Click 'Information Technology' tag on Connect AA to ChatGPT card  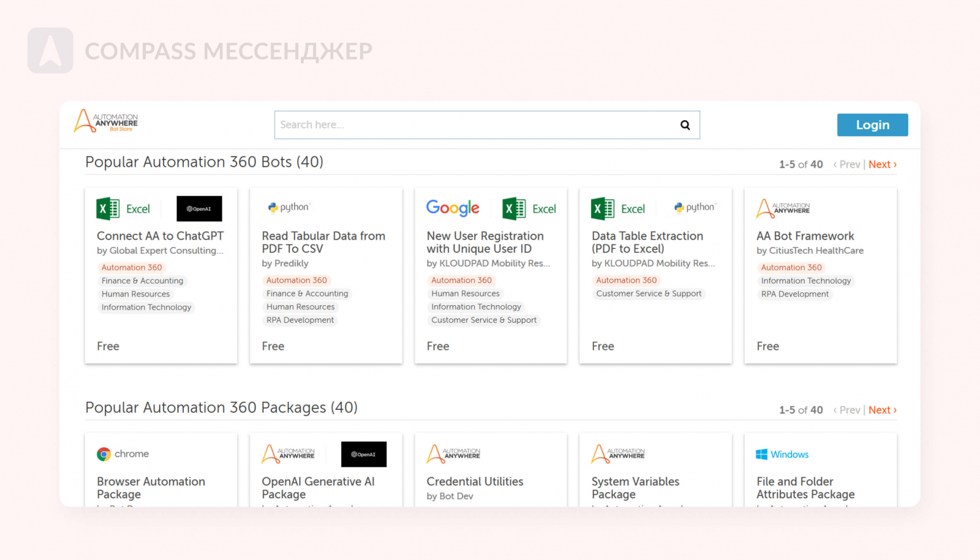pyautogui.click(x=146, y=308)
